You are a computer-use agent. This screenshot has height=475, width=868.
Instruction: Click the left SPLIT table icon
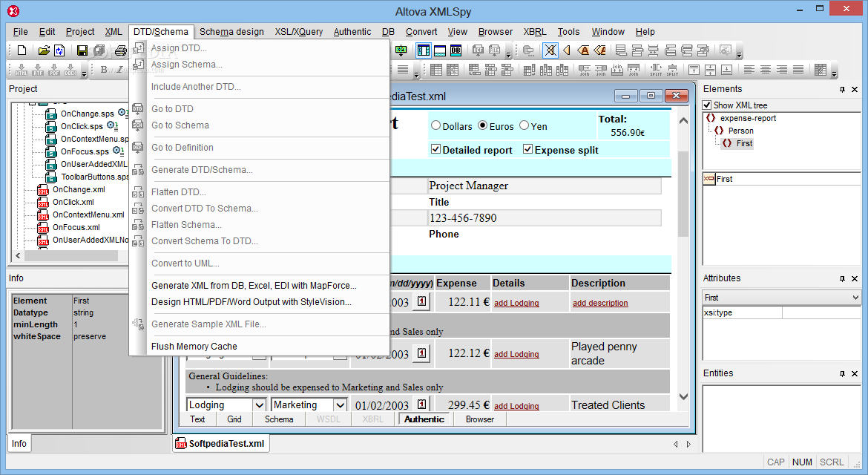656,69
